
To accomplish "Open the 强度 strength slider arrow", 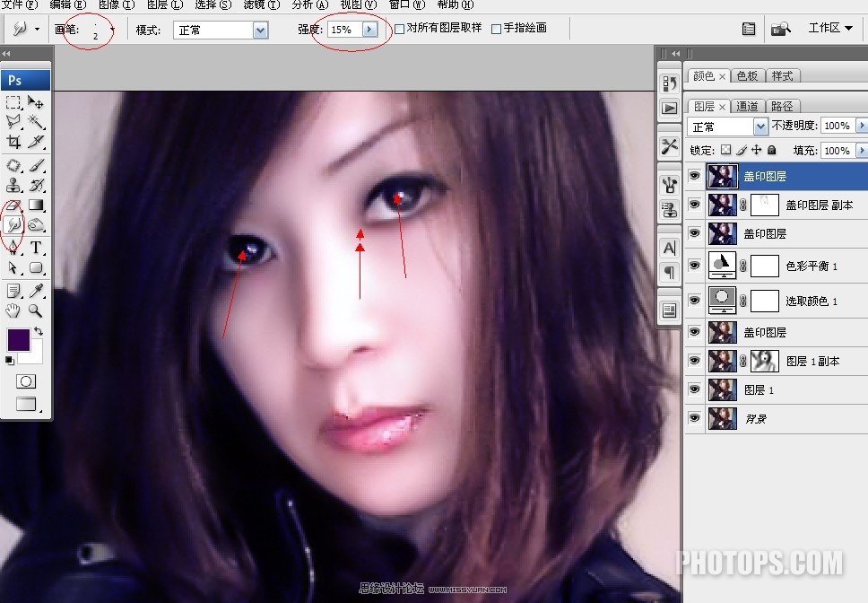I will pos(369,30).
